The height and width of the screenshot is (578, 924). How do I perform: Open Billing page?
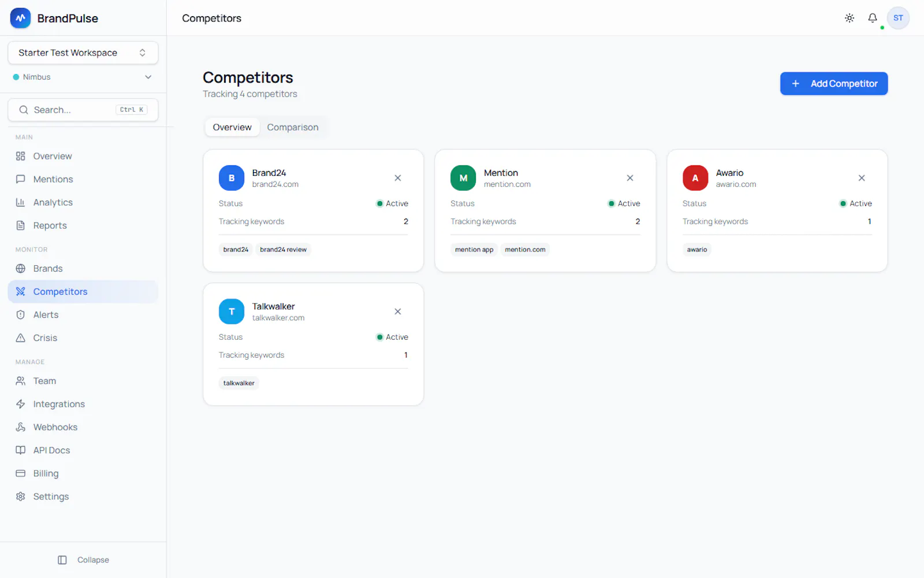(x=83, y=473)
